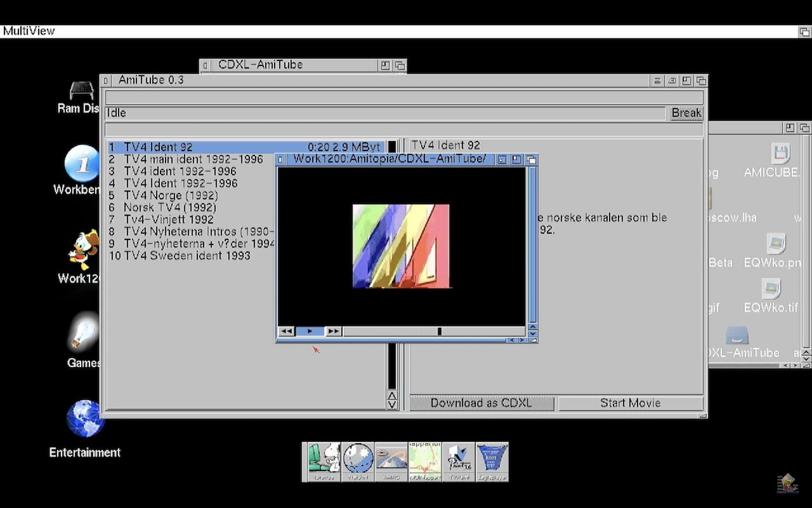The height and width of the screenshot is (508, 812).
Task: Click Download as CDXL button
Action: click(x=481, y=403)
